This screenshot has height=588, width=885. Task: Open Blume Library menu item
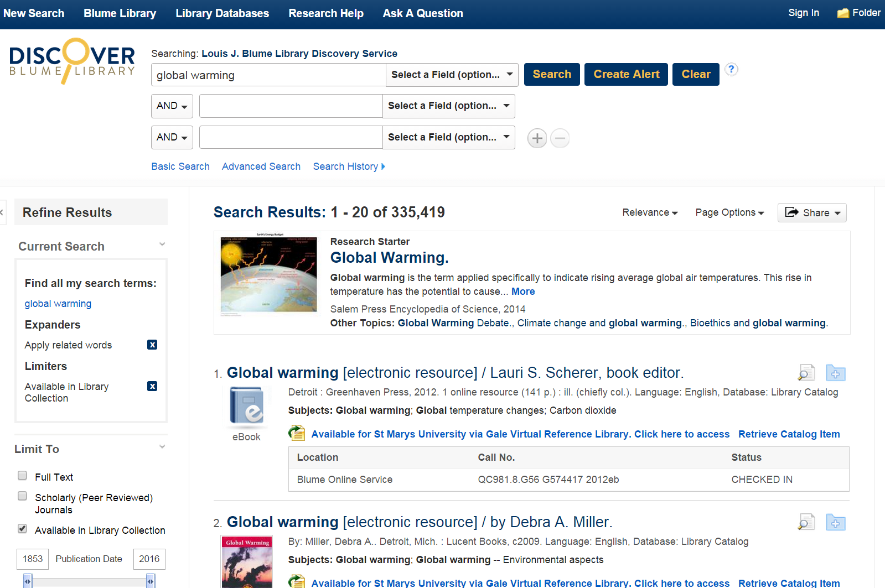point(120,13)
